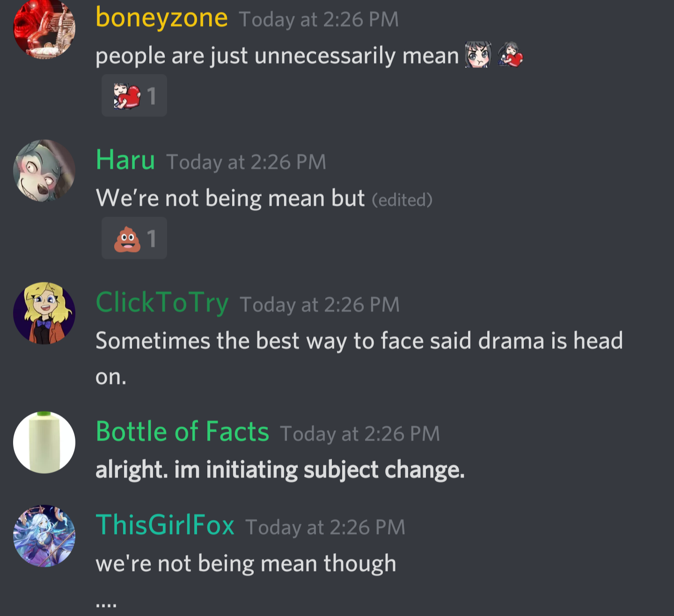Screen dimensions: 674x616
Task: Click the heart-hugging emoji in boneyzone's message
Action: tap(510, 55)
